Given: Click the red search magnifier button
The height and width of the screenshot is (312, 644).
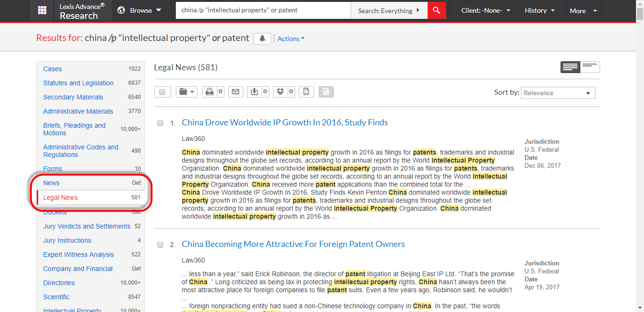Looking at the screenshot, I should (437, 10).
